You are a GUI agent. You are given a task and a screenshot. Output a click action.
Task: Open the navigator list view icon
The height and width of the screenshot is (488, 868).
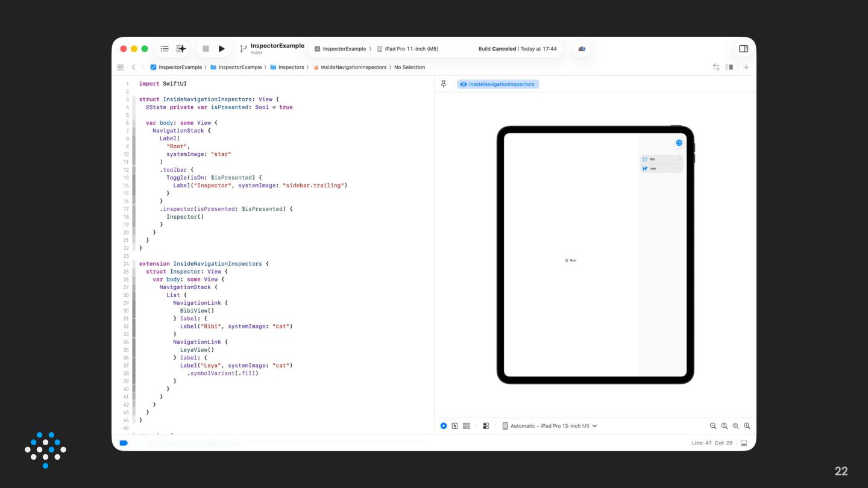[165, 49]
